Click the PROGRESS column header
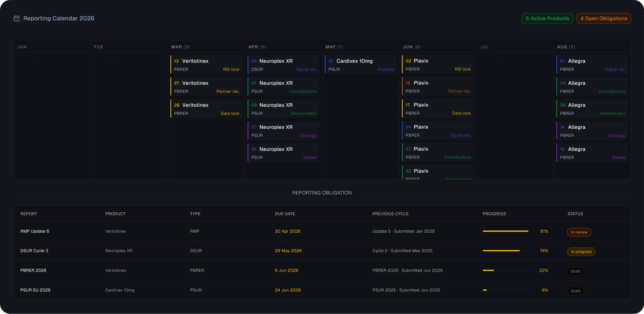This screenshot has width=644, height=314. pos(494,214)
